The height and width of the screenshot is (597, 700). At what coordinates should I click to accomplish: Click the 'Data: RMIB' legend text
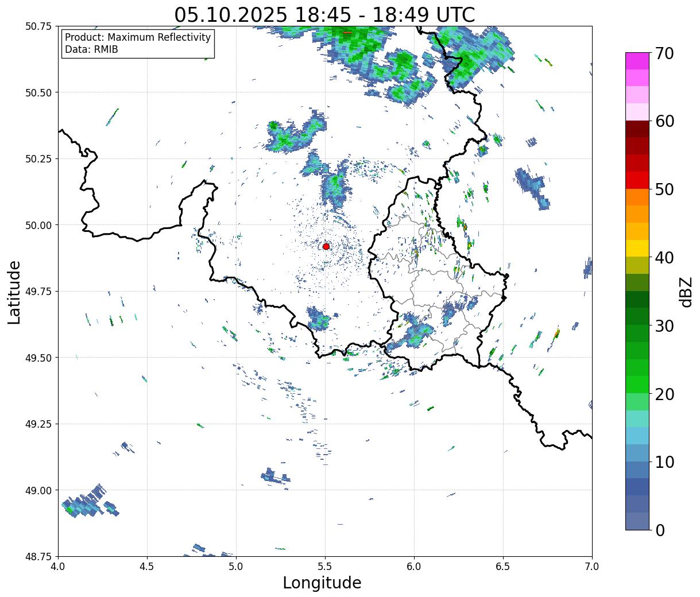[x=91, y=50]
